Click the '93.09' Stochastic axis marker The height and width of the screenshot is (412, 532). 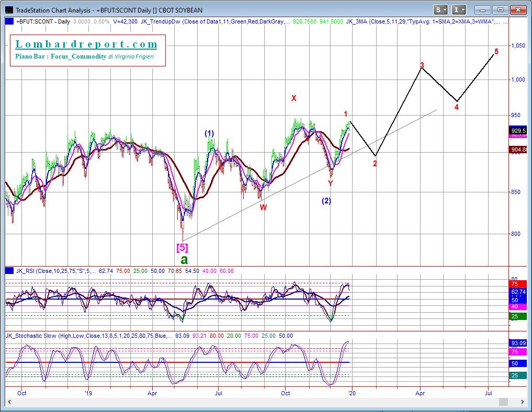[518, 343]
